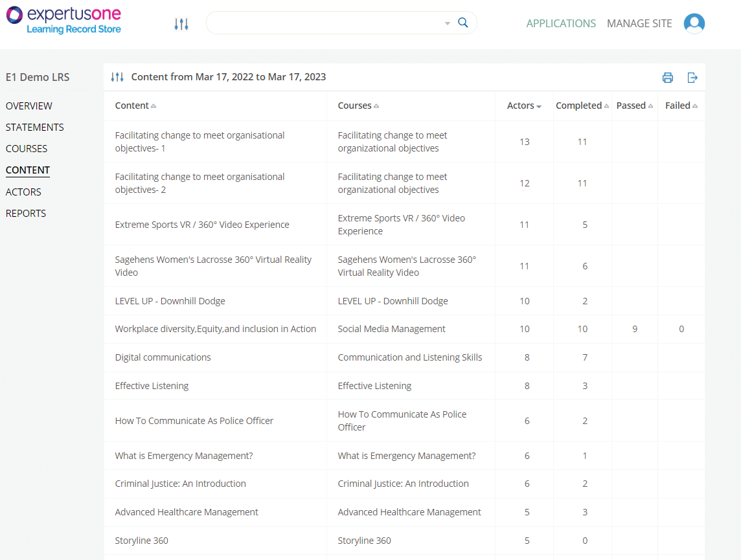Click the E1 Demo LRS title
The height and width of the screenshot is (560, 741).
click(x=38, y=77)
